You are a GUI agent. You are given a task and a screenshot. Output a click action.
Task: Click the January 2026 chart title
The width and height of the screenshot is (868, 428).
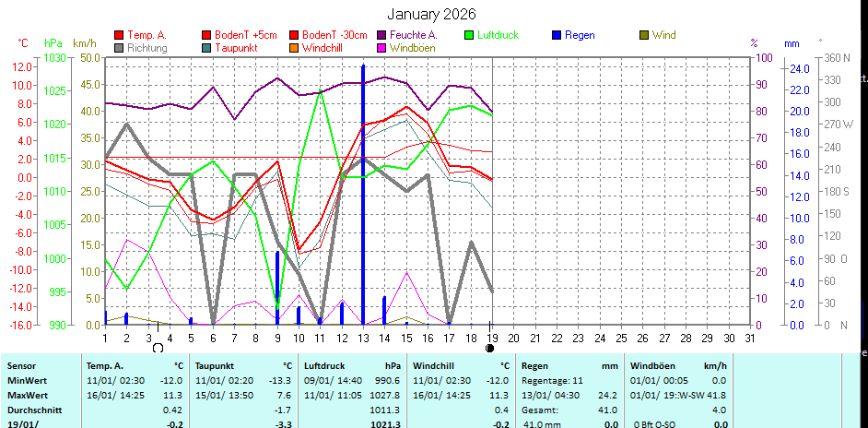(431, 14)
